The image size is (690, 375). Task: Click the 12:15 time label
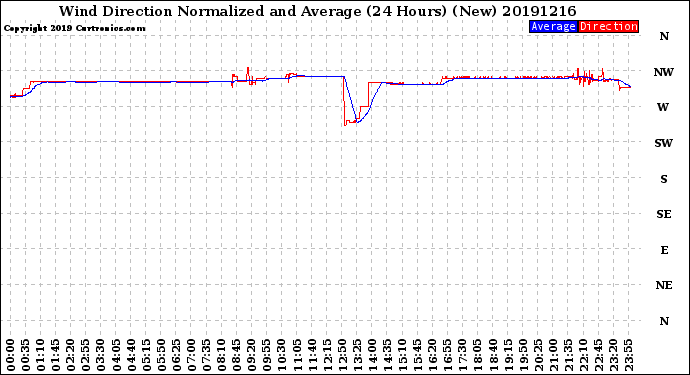coord(327,355)
